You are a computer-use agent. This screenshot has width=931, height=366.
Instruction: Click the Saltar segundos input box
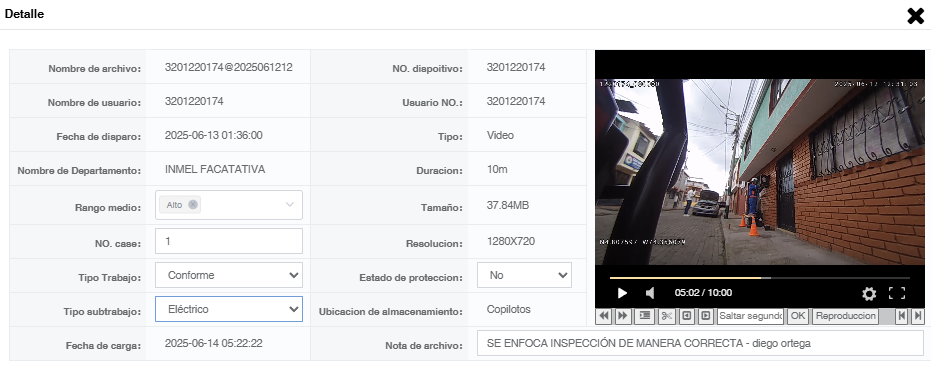(750, 316)
